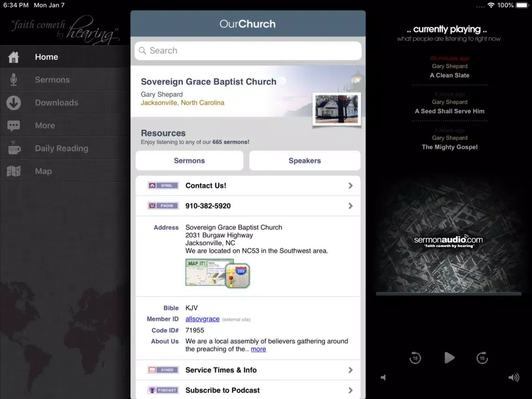Click the Sovereign Grace Baptist Church title
Viewport: 532px width, 399px height.
coord(209,82)
